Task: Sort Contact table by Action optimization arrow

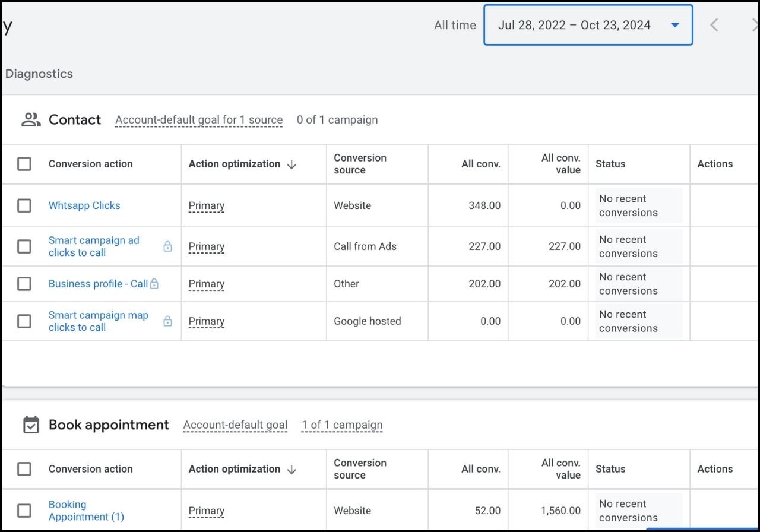Action: click(292, 164)
